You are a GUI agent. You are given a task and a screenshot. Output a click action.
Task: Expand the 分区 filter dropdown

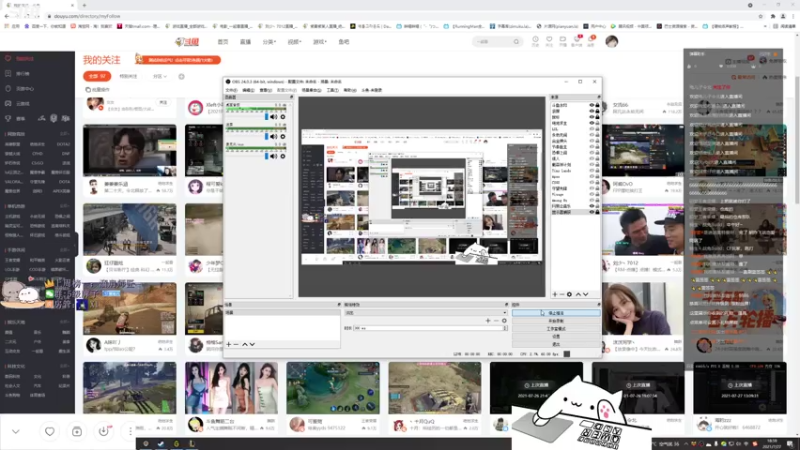[160, 77]
